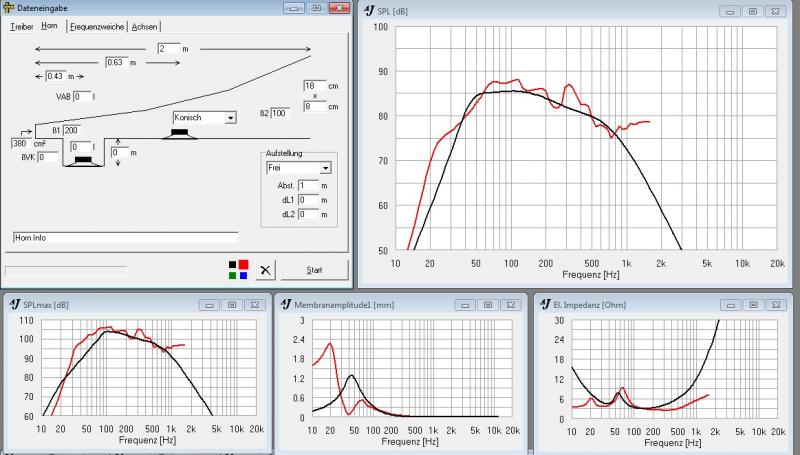Viewport: 800px width, 455px height.
Task: Switch to the Treiber tab
Action: [x=22, y=26]
